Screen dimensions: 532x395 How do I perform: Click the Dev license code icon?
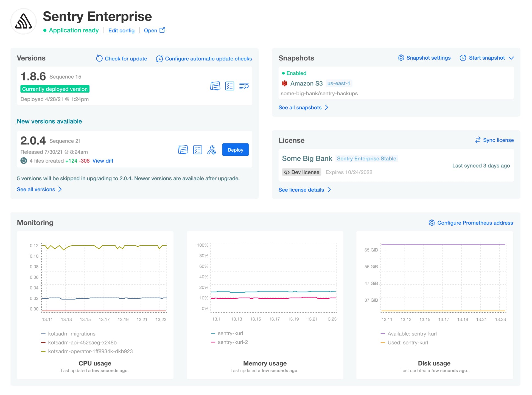(x=287, y=172)
